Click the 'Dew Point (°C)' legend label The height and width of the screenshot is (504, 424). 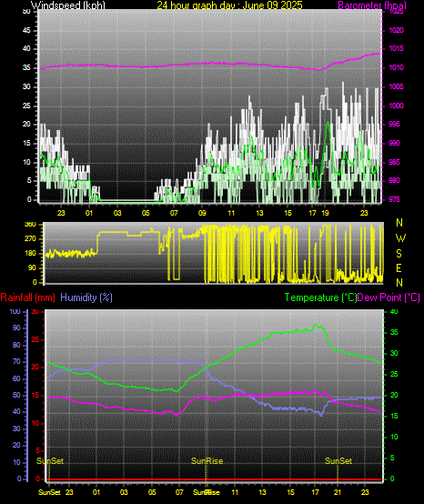[389, 297]
